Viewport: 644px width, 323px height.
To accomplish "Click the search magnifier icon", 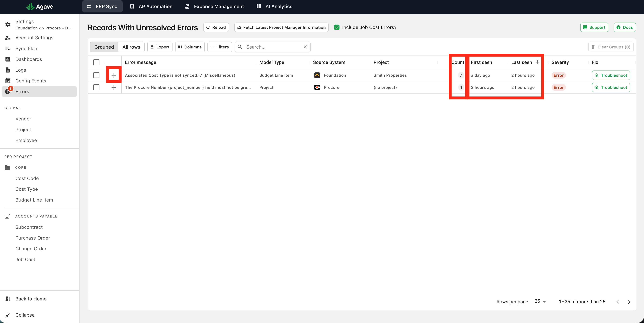I will pyautogui.click(x=240, y=47).
